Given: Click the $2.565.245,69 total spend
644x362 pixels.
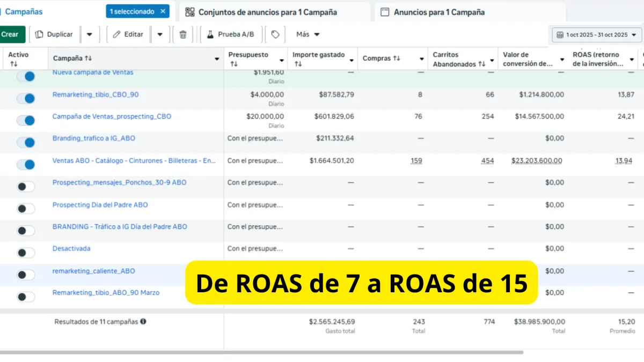Looking at the screenshot, I should tap(332, 322).
